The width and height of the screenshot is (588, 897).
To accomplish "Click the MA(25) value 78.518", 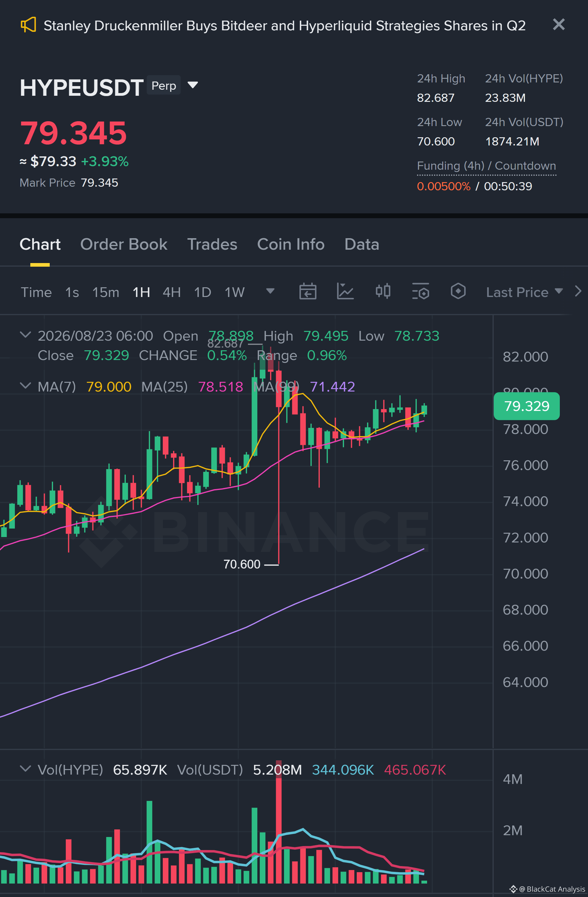I will coord(221,387).
